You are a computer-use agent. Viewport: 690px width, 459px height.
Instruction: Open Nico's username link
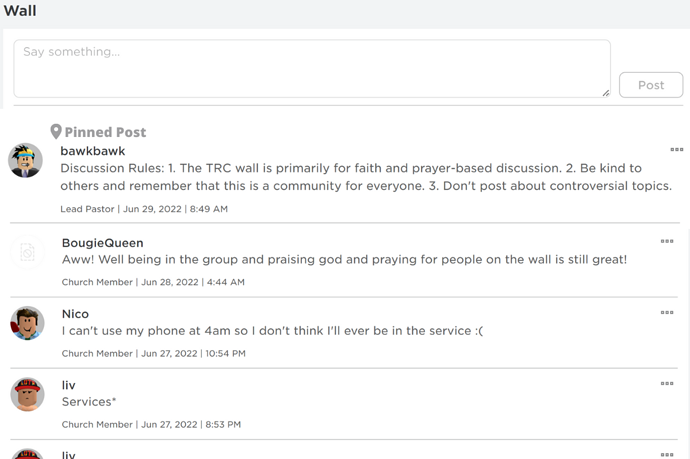coord(75,314)
